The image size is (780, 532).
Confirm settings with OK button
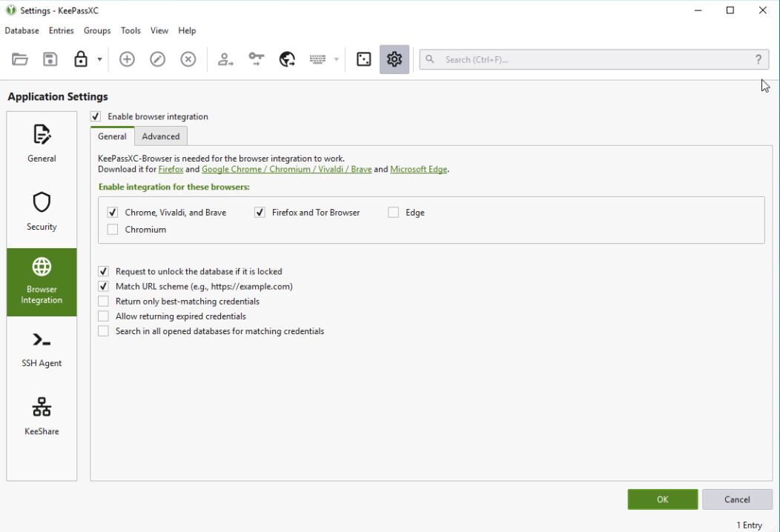tap(663, 499)
